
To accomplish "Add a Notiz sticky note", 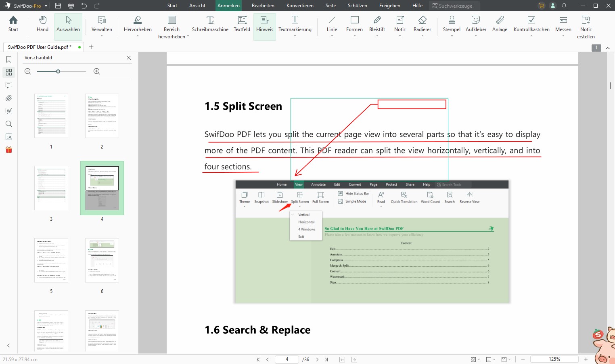I will [x=400, y=24].
